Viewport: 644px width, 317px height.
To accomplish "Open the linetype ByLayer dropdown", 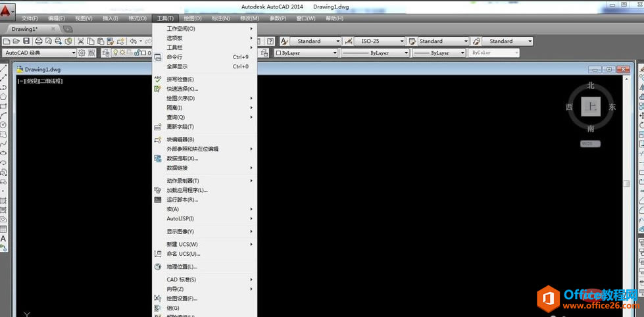I will (376, 53).
